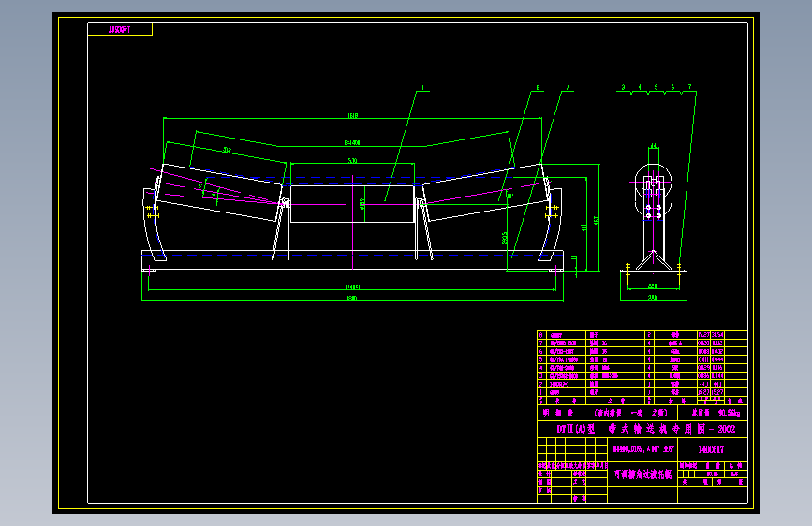Click callout number 3 in side view group

(624, 87)
